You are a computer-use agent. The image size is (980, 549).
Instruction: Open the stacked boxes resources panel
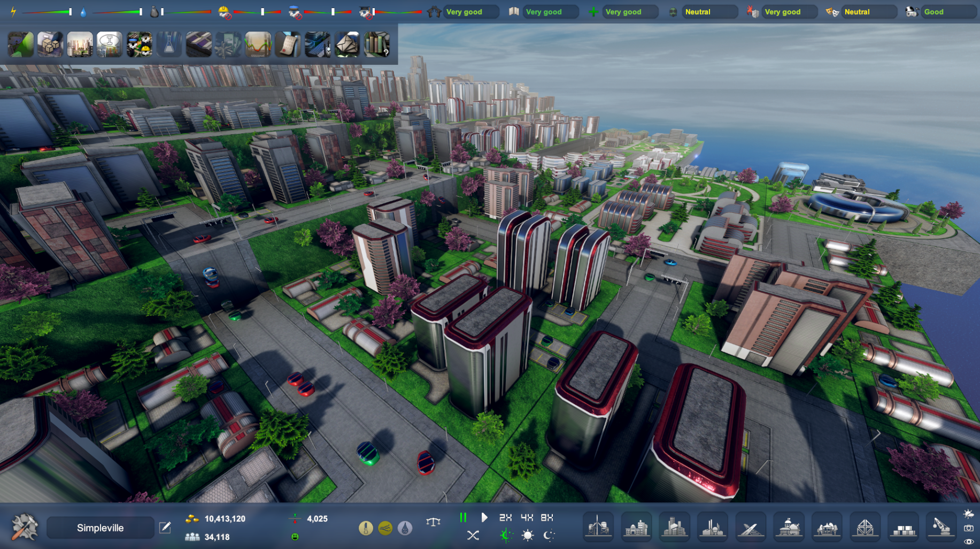(x=50, y=44)
